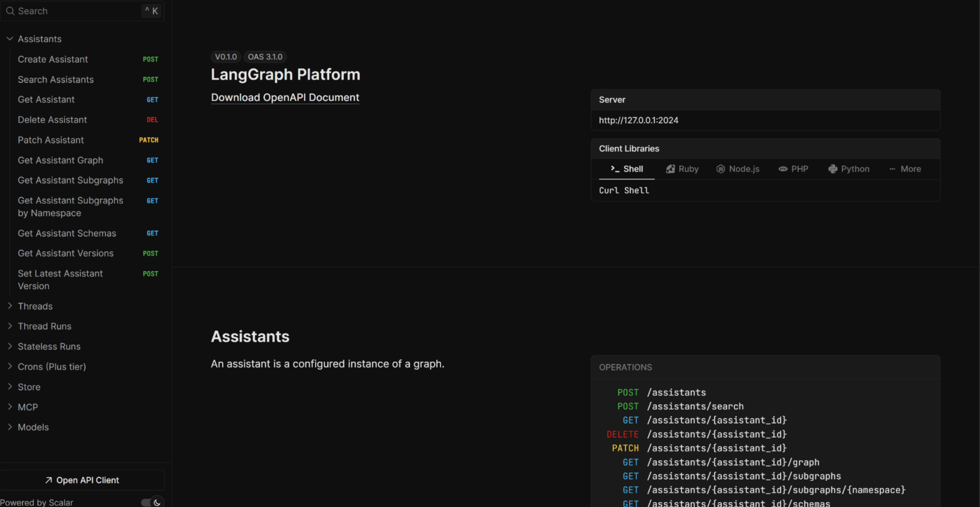Expand the Stateless Runs section
The width and height of the screenshot is (980, 507).
coord(9,346)
